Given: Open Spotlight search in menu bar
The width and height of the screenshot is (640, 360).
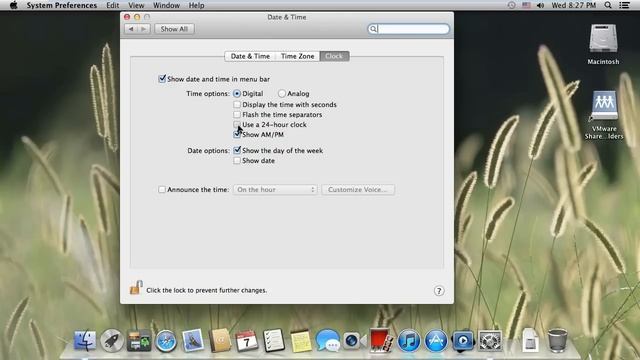Looking at the screenshot, I should pyautogui.click(x=608, y=5).
